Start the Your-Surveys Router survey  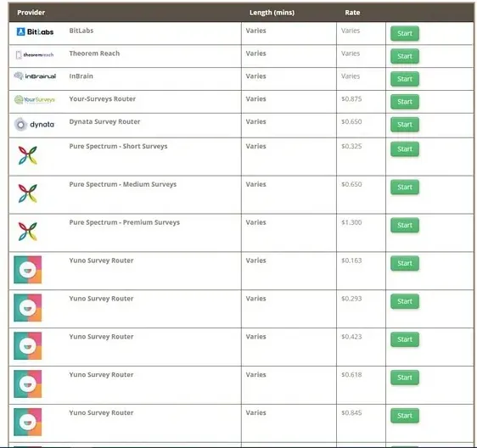(x=405, y=102)
